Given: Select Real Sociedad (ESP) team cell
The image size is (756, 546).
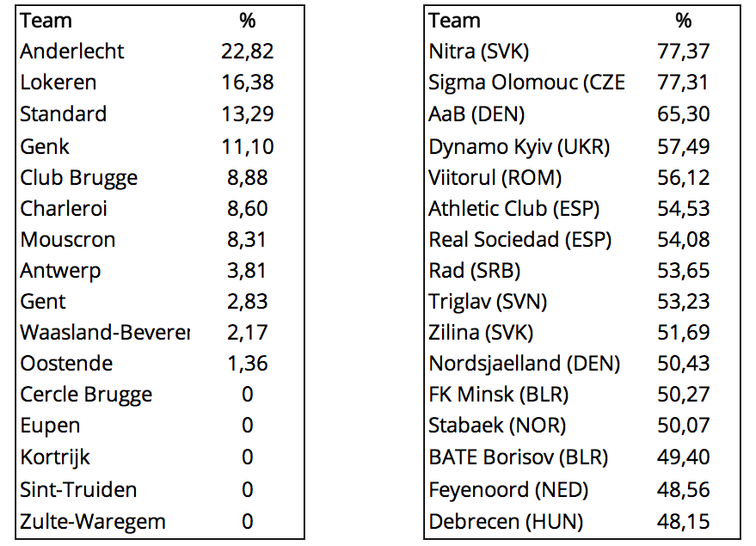Looking at the screenshot, I should 519,240.
